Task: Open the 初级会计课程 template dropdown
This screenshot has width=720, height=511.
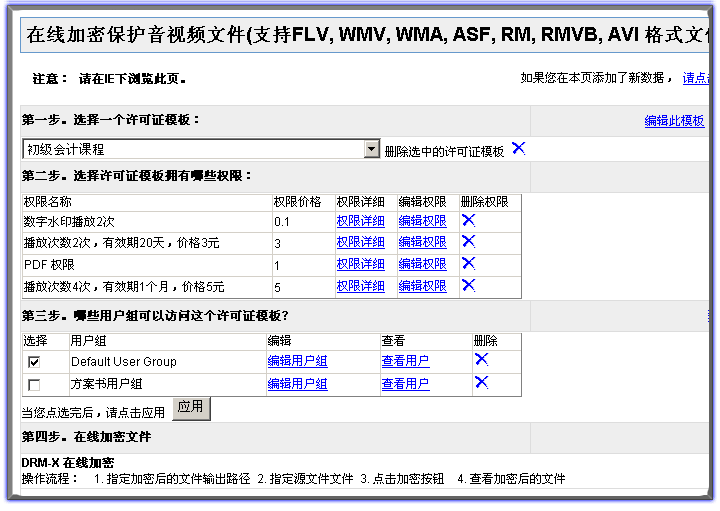Action: 372,149
